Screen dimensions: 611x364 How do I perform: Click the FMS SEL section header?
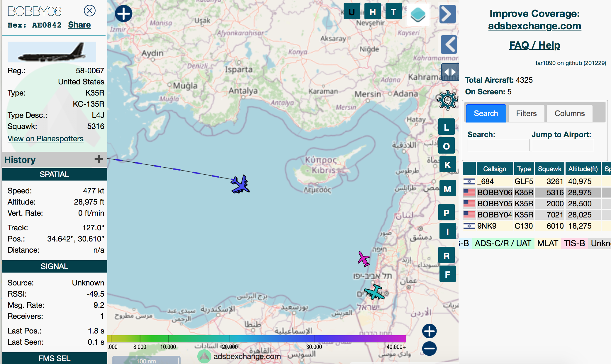click(55, 358)
